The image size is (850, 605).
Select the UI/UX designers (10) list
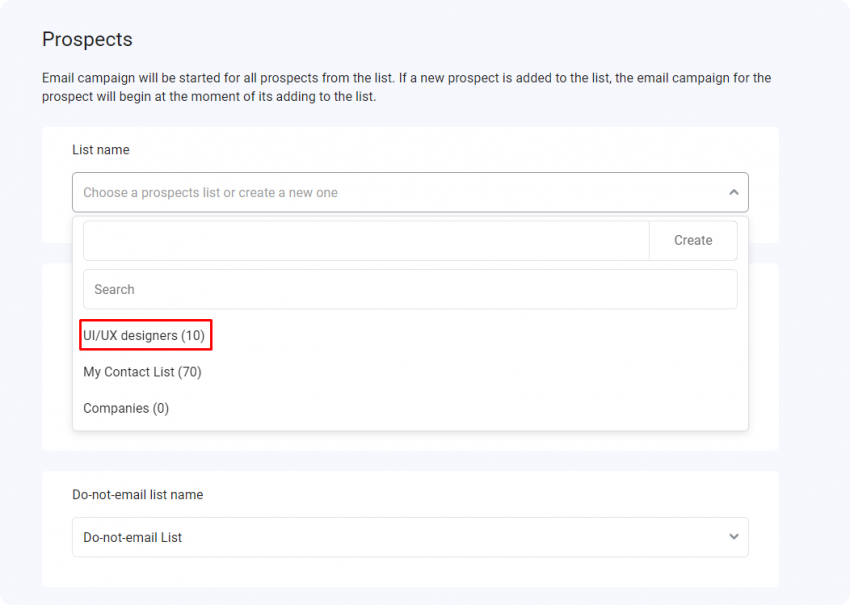click(144, 336)
